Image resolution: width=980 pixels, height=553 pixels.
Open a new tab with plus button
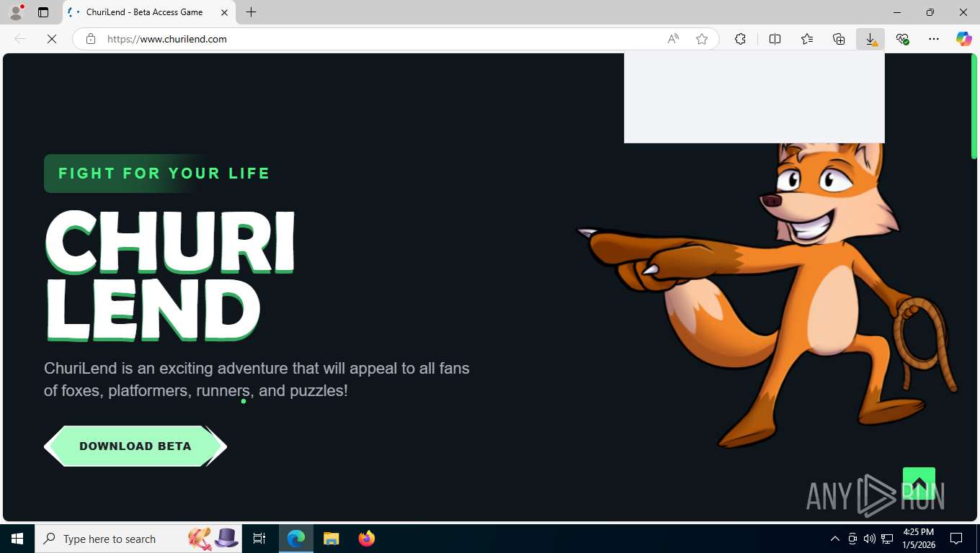[x=251, y=12]
